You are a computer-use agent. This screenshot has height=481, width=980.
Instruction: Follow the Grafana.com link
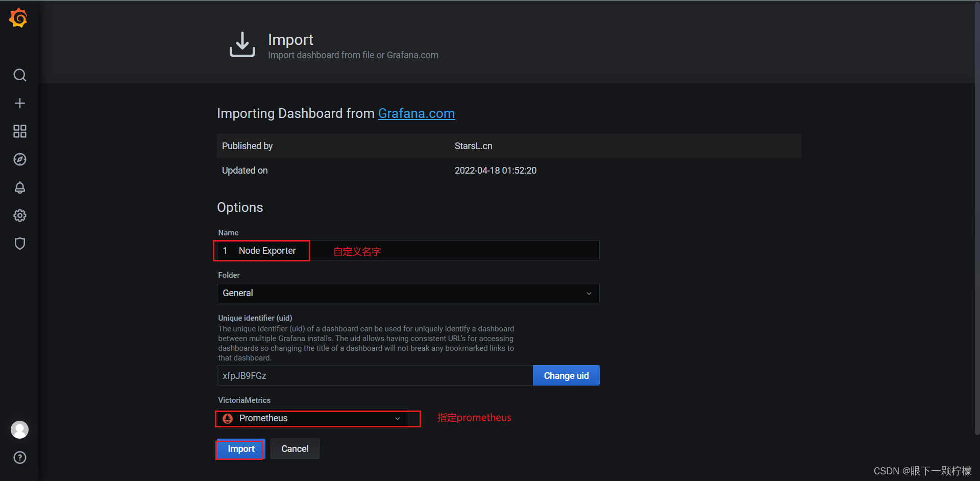416,113
